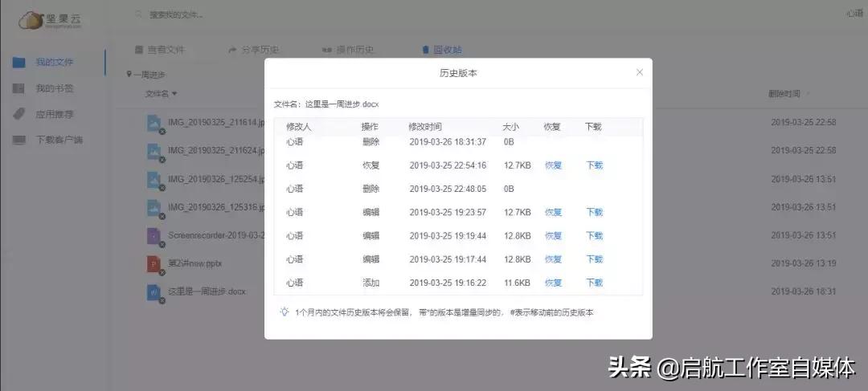Open 我的文件 in the sidebar

(55, 62)
